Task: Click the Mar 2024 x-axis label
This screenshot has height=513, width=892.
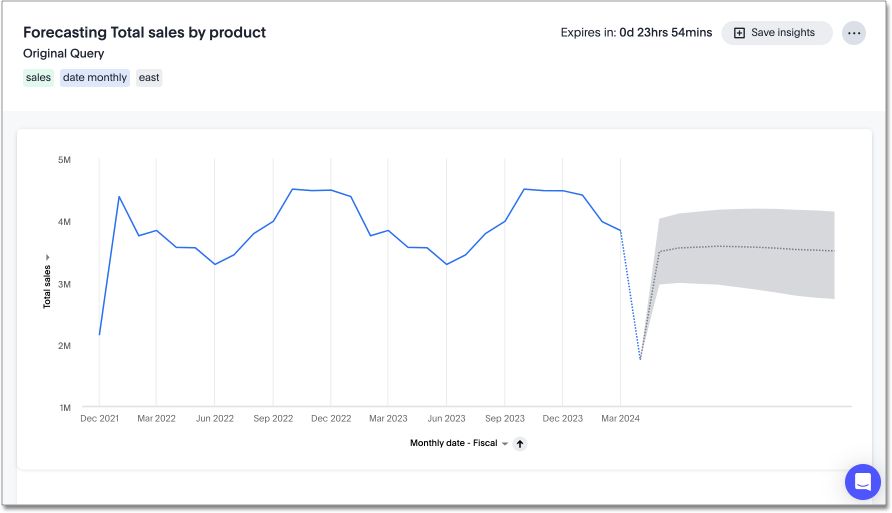Action: [620, 419]
